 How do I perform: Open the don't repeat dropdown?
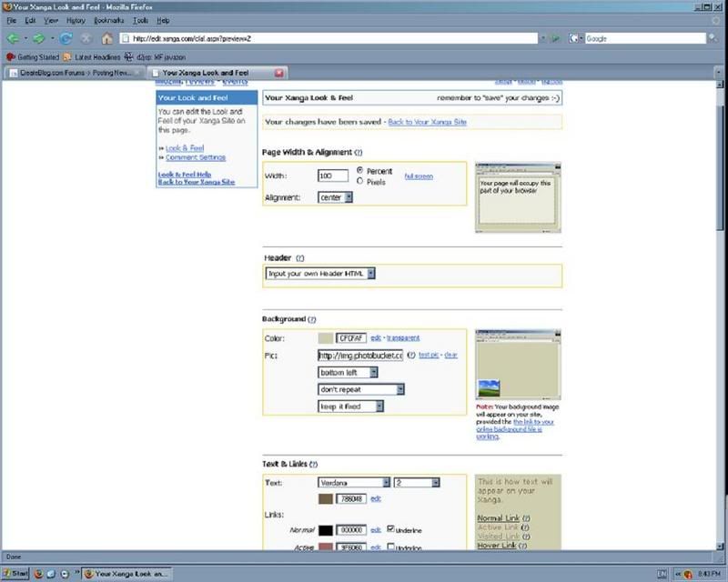(x=360, y=389)
